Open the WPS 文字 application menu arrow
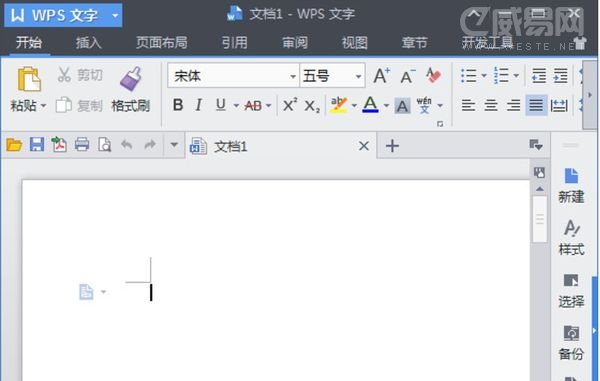 coord(115,16)
